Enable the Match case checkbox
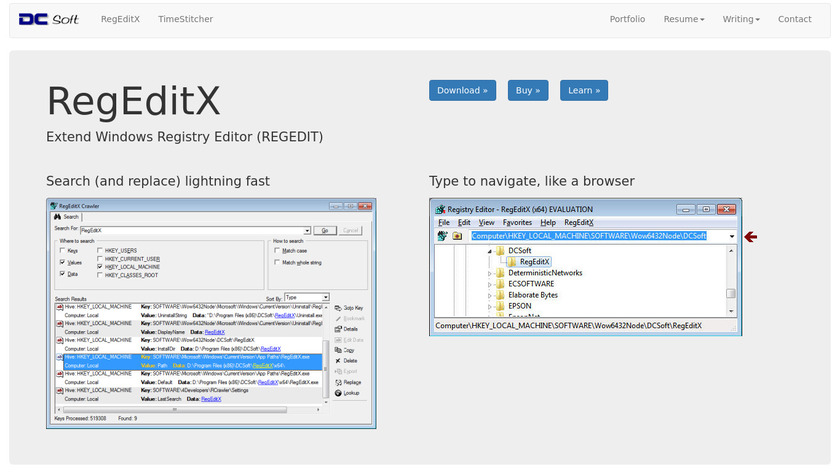This screenshot has height=472, width=840. (276, 250)
